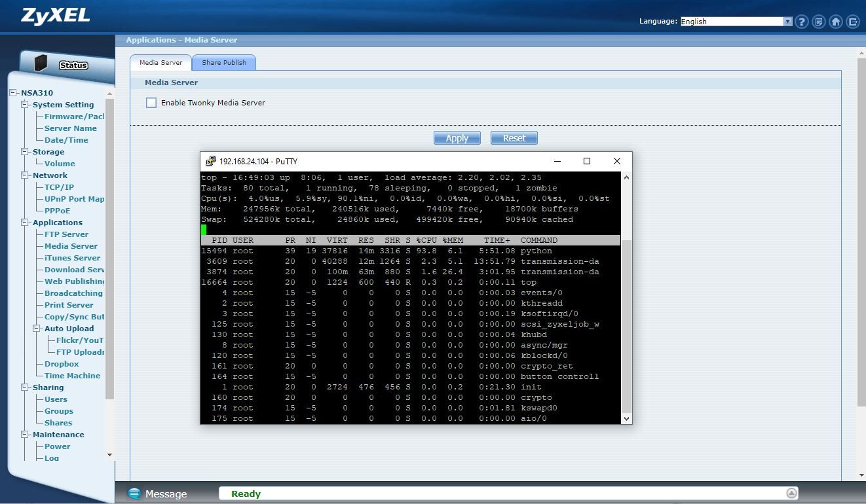The height and width of the screenshot is (504, 866).
Task: Click the Apply button
Action: pyautogui.click(x=457, y=138)
